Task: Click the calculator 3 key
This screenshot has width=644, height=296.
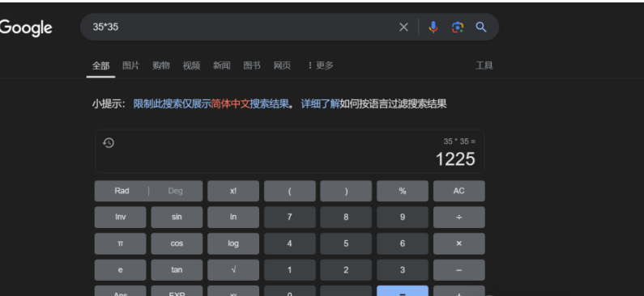Action: click(x=403, y=270)
